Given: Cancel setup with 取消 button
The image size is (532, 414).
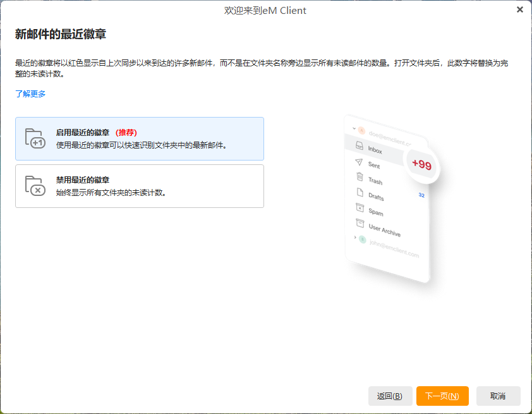Looking at the screenshot, I should (x=498, y=396).
